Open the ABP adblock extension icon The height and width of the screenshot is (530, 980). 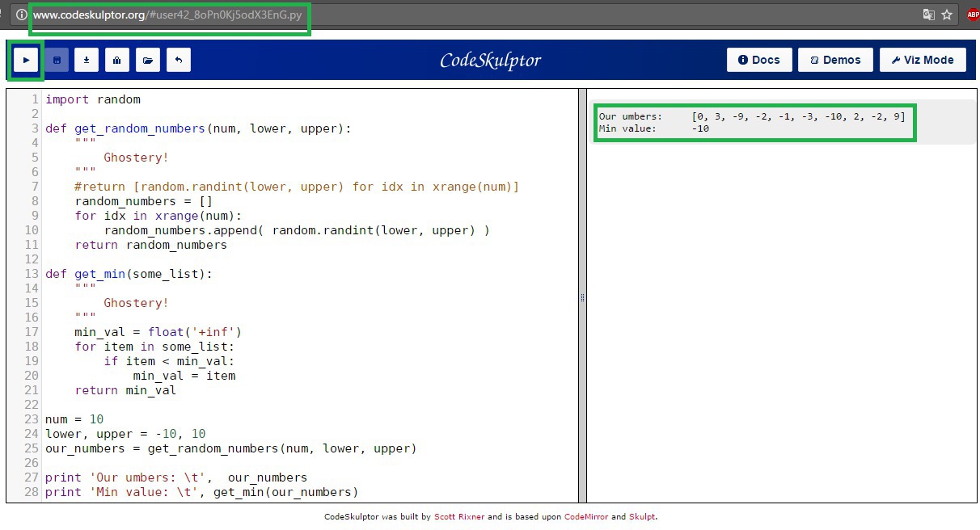pos(973,15)
